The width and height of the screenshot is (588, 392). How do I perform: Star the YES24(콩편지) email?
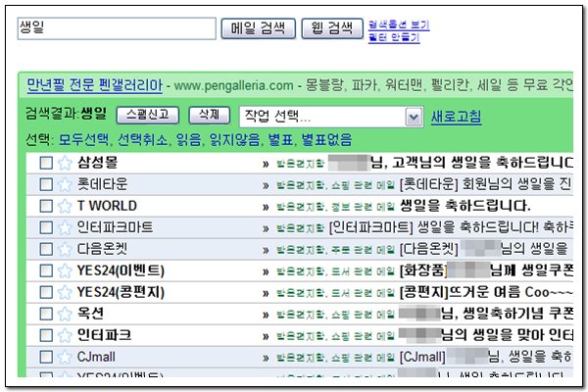pos(65,292)
